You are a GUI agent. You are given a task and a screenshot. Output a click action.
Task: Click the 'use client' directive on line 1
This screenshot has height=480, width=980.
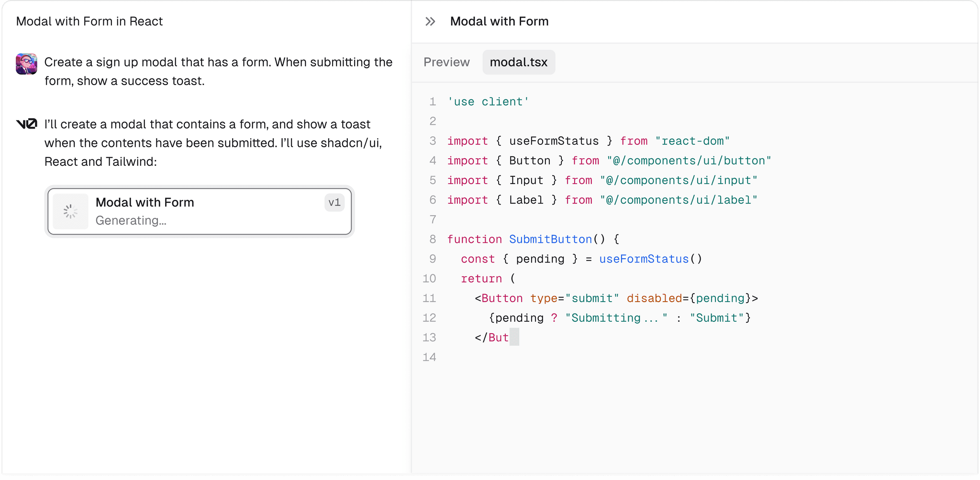488,102
